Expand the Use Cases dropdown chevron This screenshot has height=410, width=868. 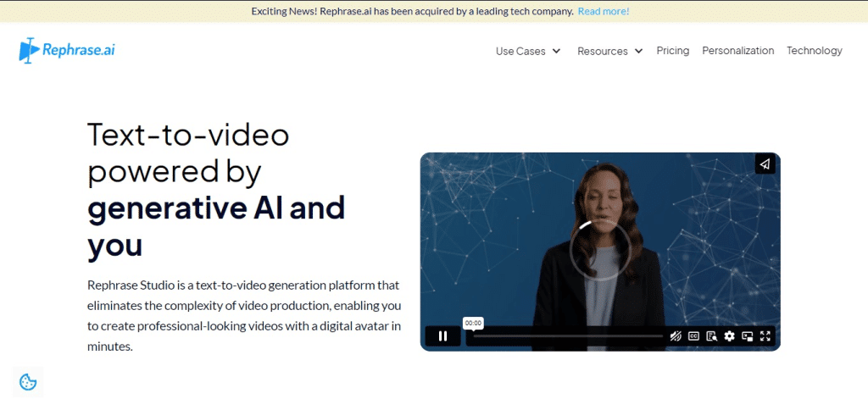coord(556,51)
